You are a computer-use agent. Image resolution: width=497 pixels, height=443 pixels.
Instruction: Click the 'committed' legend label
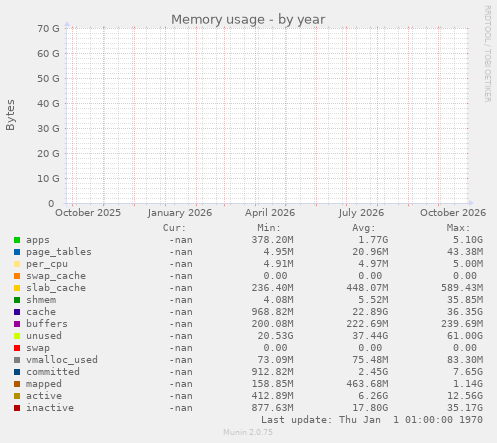point(53,372)
